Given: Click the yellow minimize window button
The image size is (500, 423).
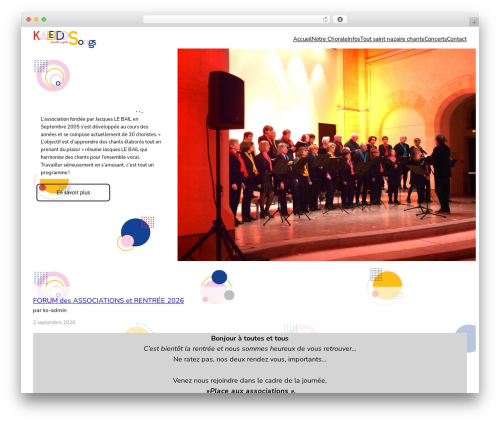Looking at the screenshot, I should (x=36, y=20).
